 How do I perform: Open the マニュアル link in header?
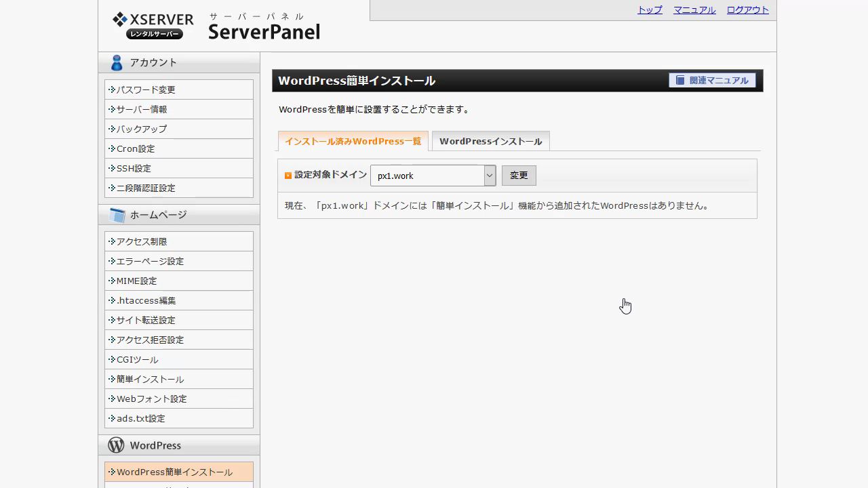694,10
